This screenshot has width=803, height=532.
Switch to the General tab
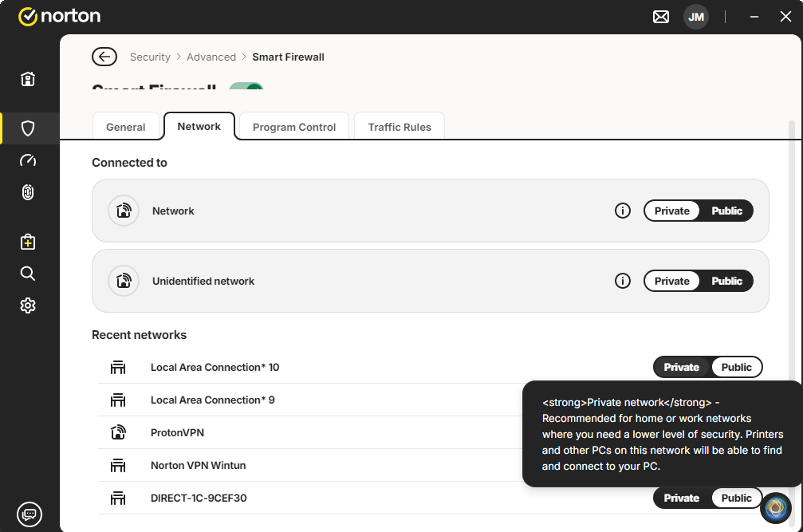click(125, 127)
